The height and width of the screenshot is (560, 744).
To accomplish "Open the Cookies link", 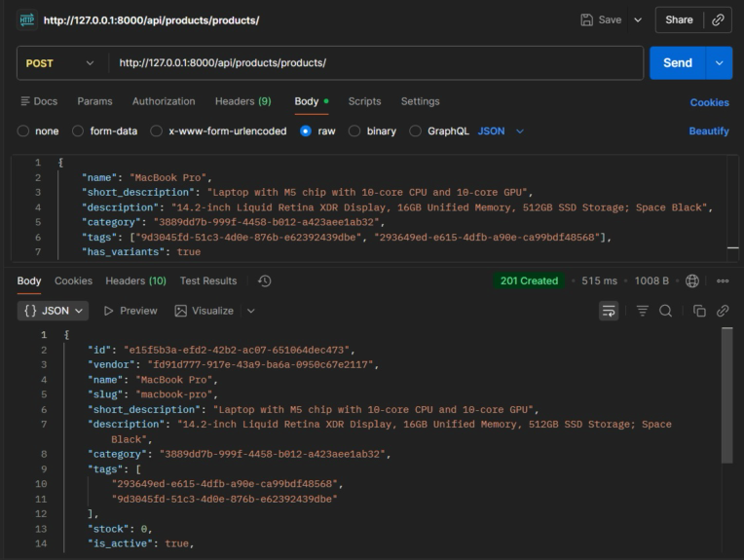I will (x=709, y=102).
